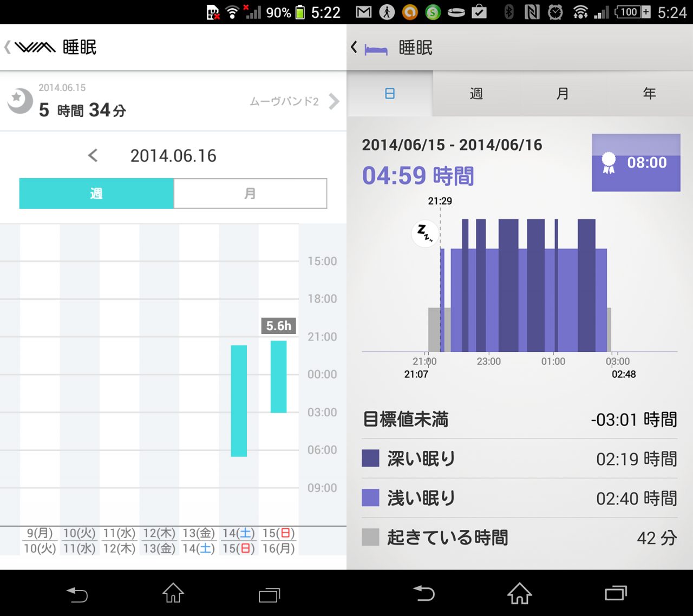
Task: Tap the 02:48 wake time label
Action: [x=624, y=374]
